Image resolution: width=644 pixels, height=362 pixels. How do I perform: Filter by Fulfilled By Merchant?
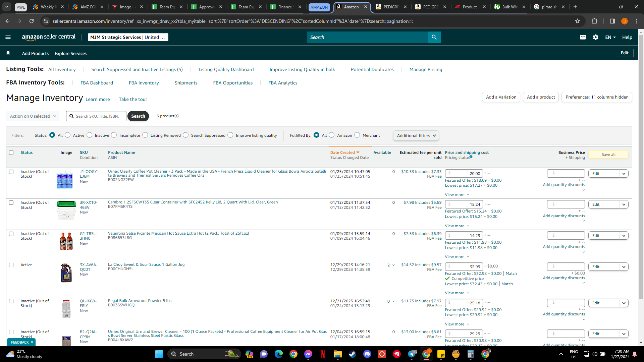point(357,135)
